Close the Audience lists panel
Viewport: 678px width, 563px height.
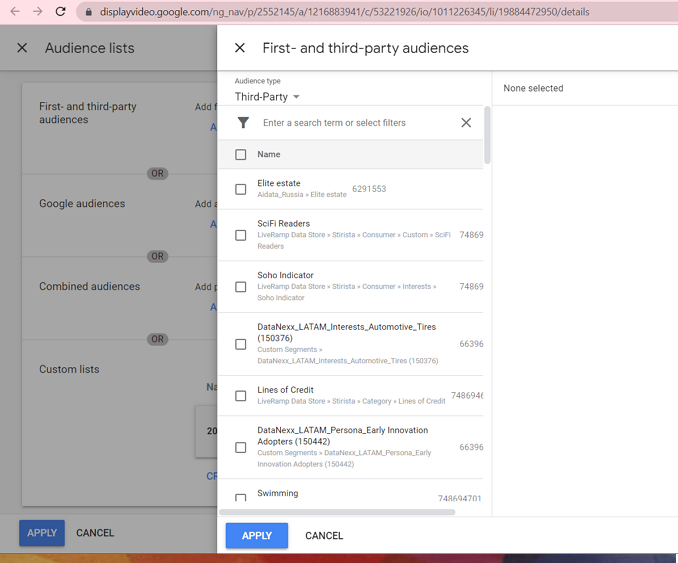tap(22, 48)
